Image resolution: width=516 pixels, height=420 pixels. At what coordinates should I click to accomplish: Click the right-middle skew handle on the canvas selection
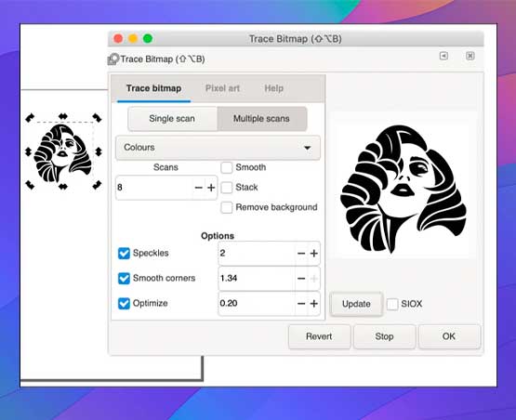tap(98, 151)
